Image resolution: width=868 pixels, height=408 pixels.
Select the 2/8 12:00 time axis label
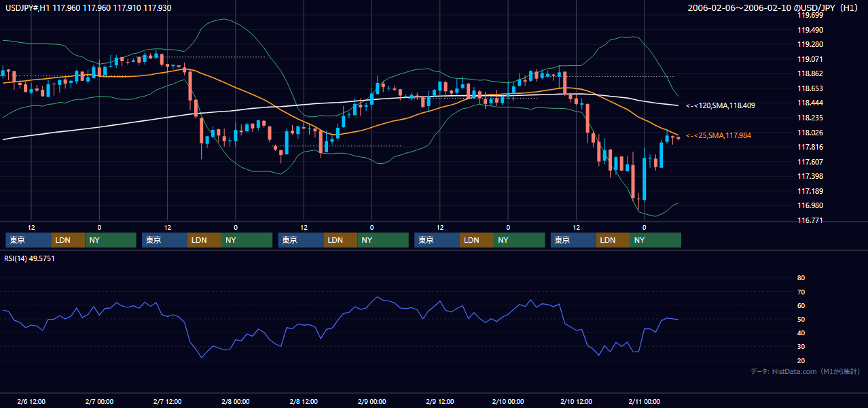click(x=304, y=401)
